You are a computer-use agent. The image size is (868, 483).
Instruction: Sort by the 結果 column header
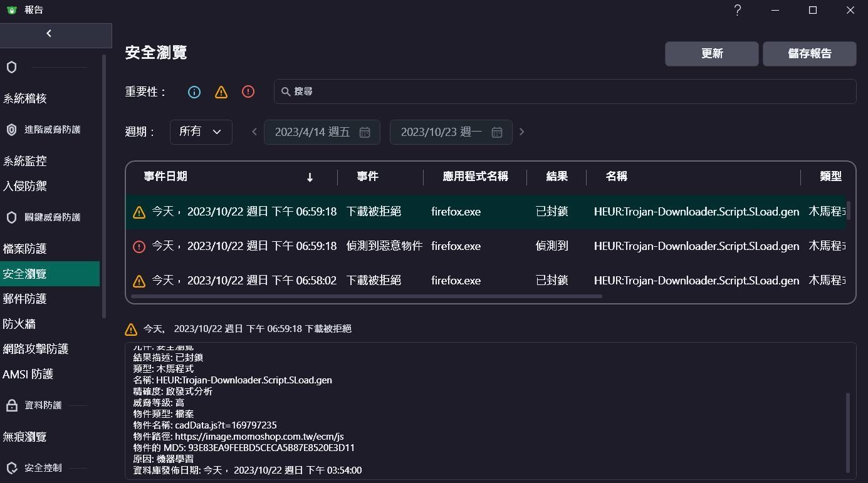click(x=557, y=177)
